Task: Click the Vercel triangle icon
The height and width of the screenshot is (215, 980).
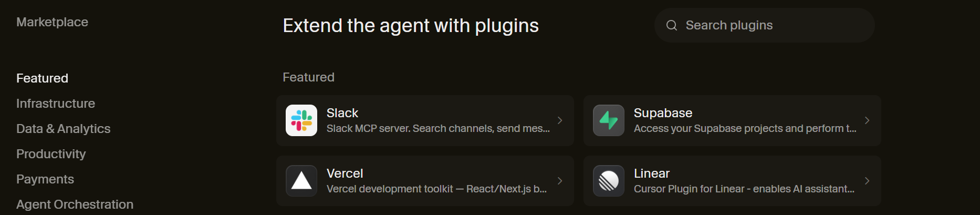Action: [x=301, y=181]
